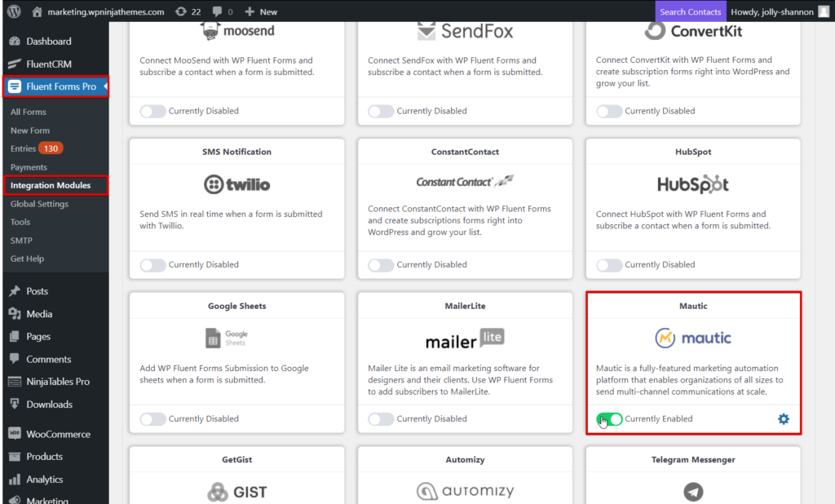Screen dimensions: 835x504
Task: Click the Search Contacts button
Action: coord(690,11)
